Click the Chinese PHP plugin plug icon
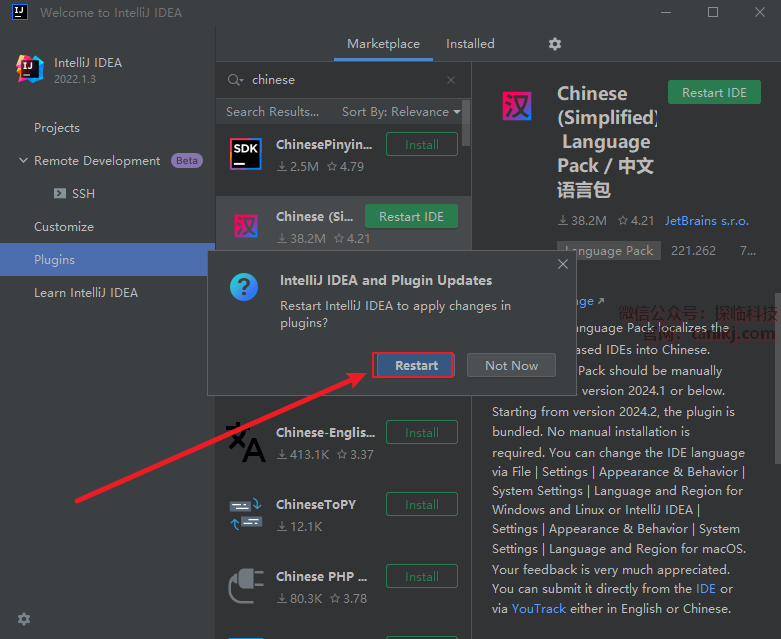This screenshot has width=781, height=639. (x=246, y=586)
